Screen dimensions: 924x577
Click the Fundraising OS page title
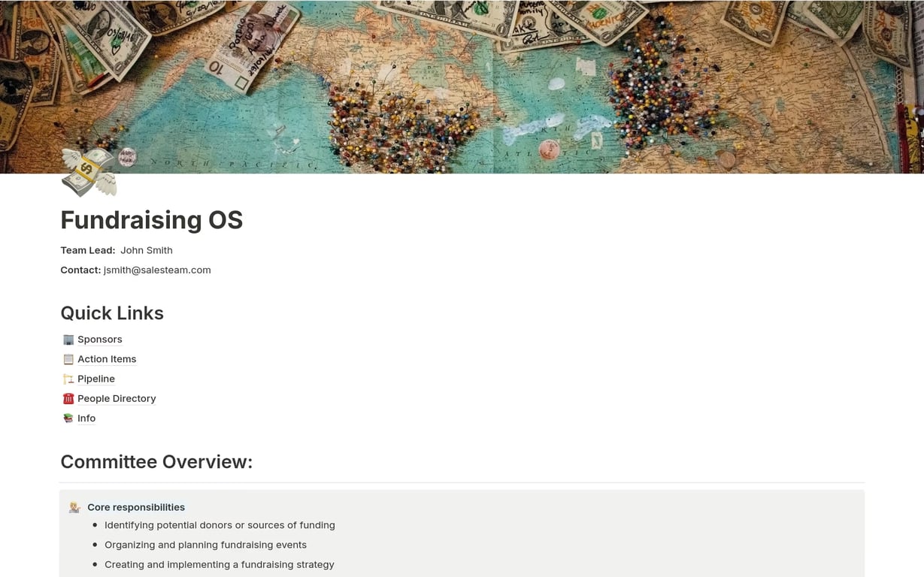pos(152,220)
